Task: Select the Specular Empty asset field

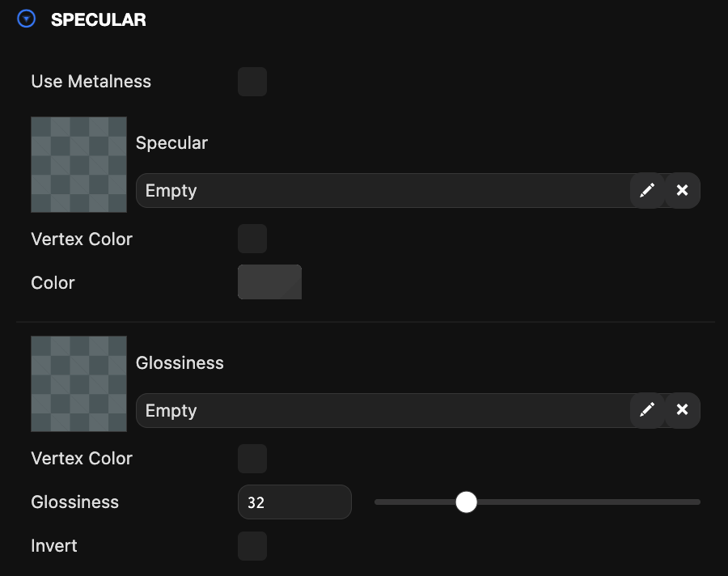Action: tap(383, 190)
